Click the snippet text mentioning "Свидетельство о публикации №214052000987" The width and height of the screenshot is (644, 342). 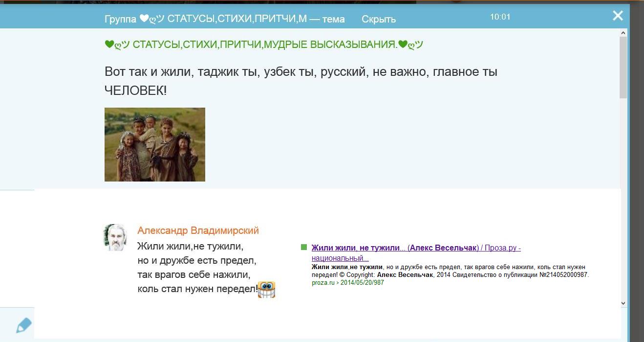(450, 271)
